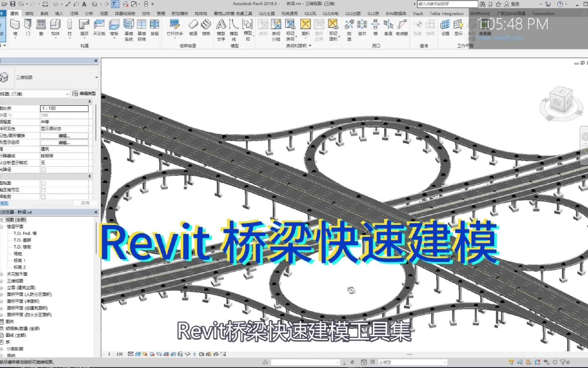Toggle the 裁剪视图 crop view checkbox
Image resolution: width=588 pixels, height=368 pixels.
click(43, 183)
